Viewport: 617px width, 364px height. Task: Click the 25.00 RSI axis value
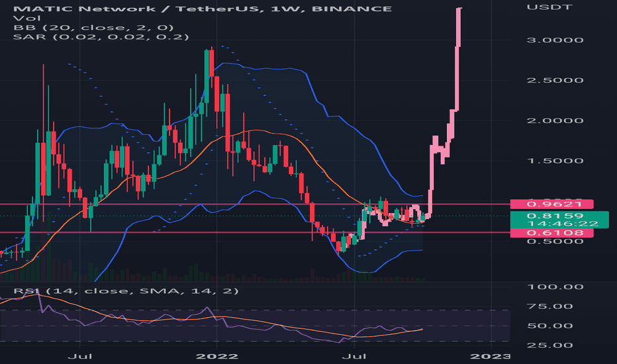[x=549, y=345]
